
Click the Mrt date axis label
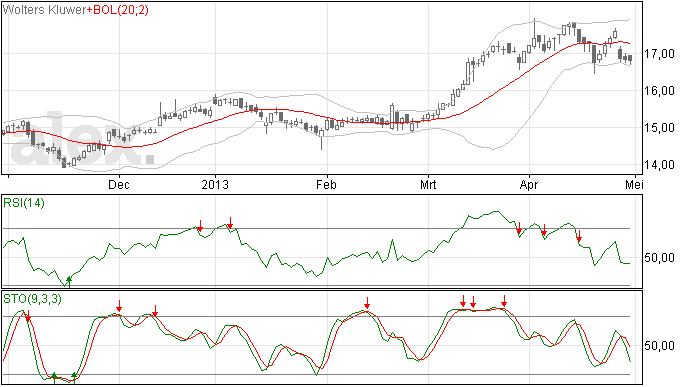pos(428,184)
